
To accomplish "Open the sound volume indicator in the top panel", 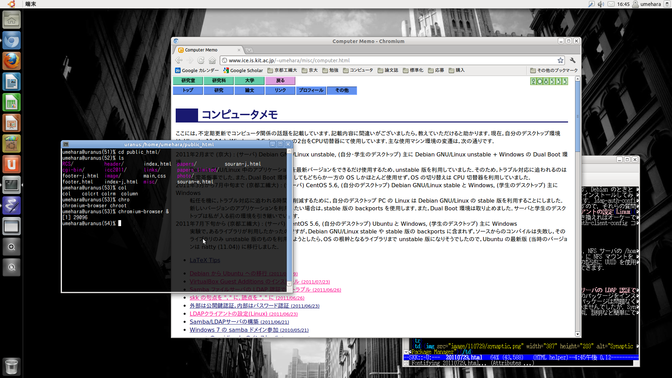I will coord(601,4).
